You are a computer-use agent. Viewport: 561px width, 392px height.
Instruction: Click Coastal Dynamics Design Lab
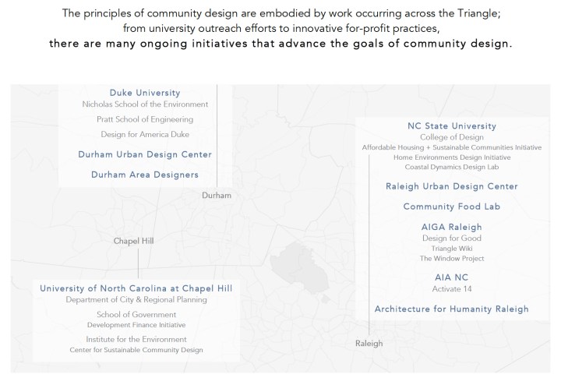coord(452,167)
